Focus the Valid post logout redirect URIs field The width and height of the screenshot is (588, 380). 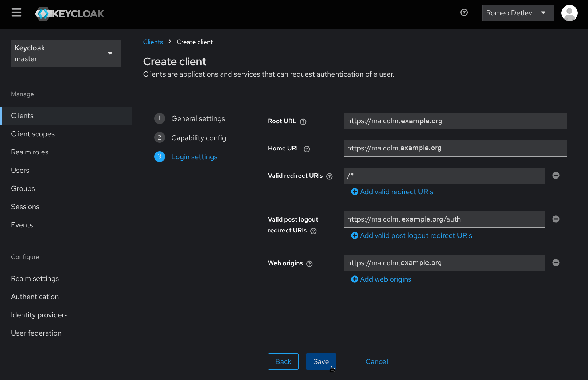444,219
